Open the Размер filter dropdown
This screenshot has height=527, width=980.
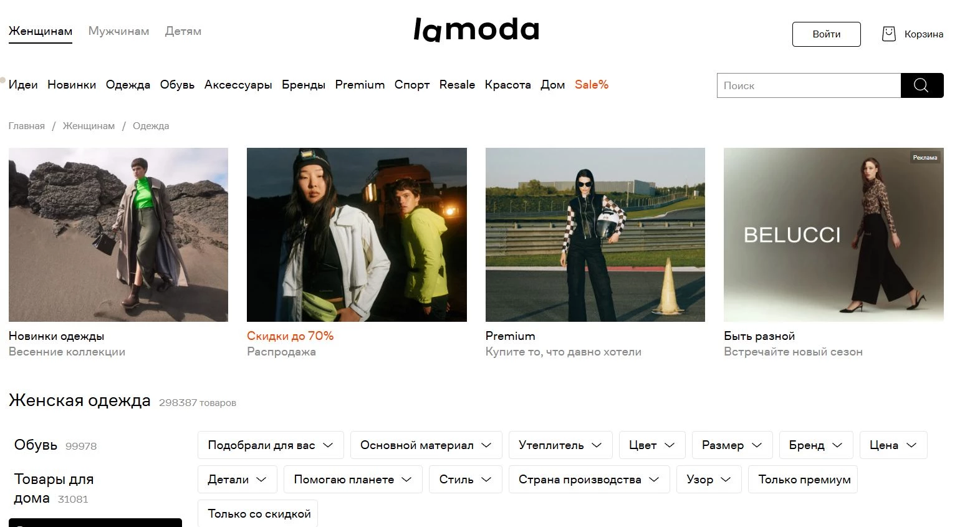tap(732, 445)
